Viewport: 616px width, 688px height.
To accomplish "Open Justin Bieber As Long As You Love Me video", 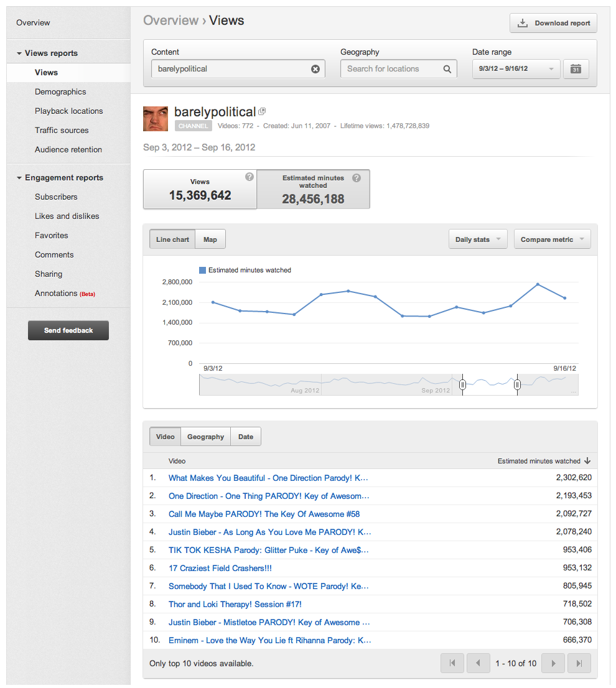I will 270,532.
